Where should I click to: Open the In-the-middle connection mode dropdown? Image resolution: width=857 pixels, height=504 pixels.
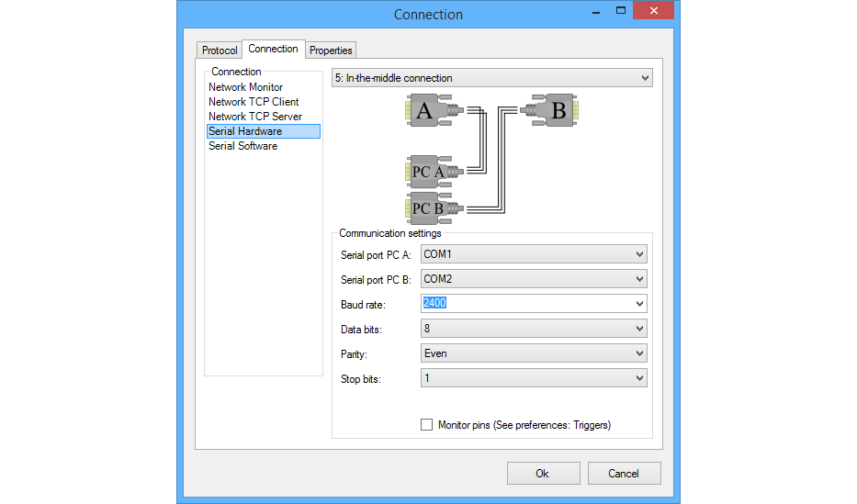[x=492, y=78]
